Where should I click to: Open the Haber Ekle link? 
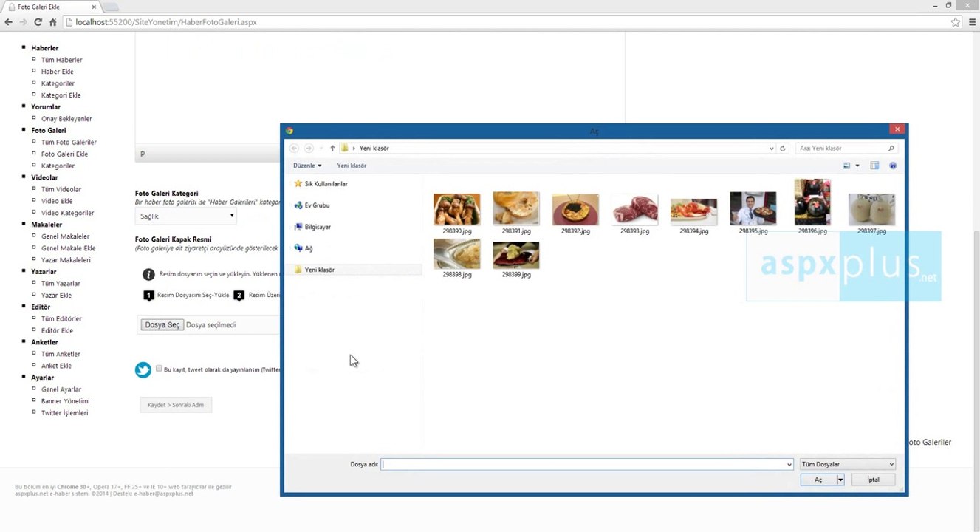[x=58, y=72]
